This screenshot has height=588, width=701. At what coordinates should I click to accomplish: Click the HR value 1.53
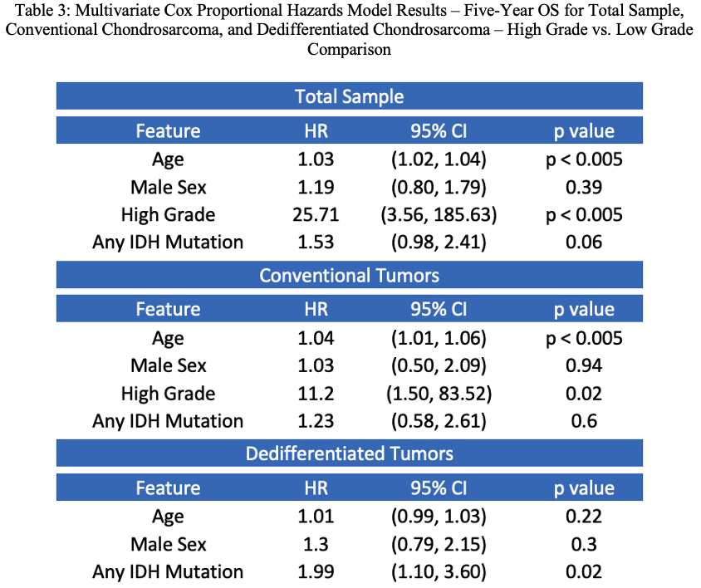[x=316, y=243]
